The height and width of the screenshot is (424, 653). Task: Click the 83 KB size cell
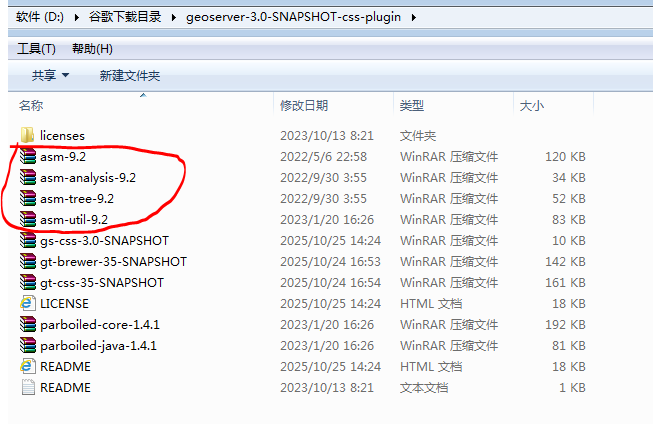(x=569, y=219)
